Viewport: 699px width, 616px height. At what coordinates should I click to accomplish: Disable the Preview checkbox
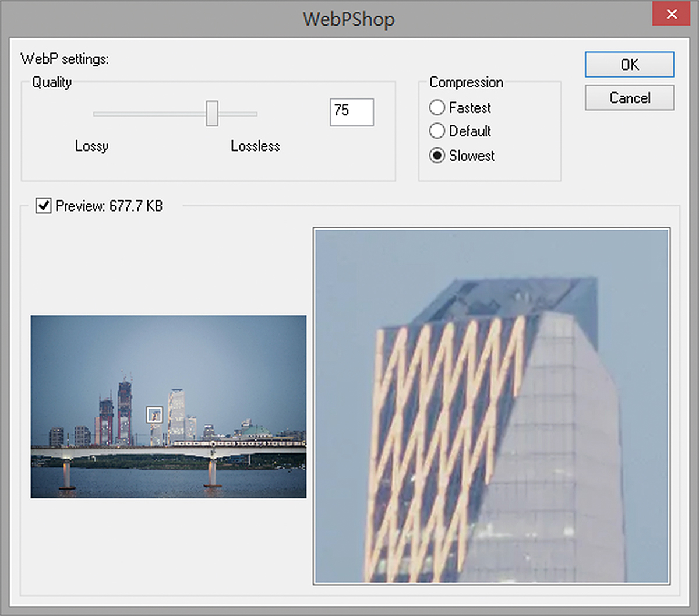tap(43, 206)
